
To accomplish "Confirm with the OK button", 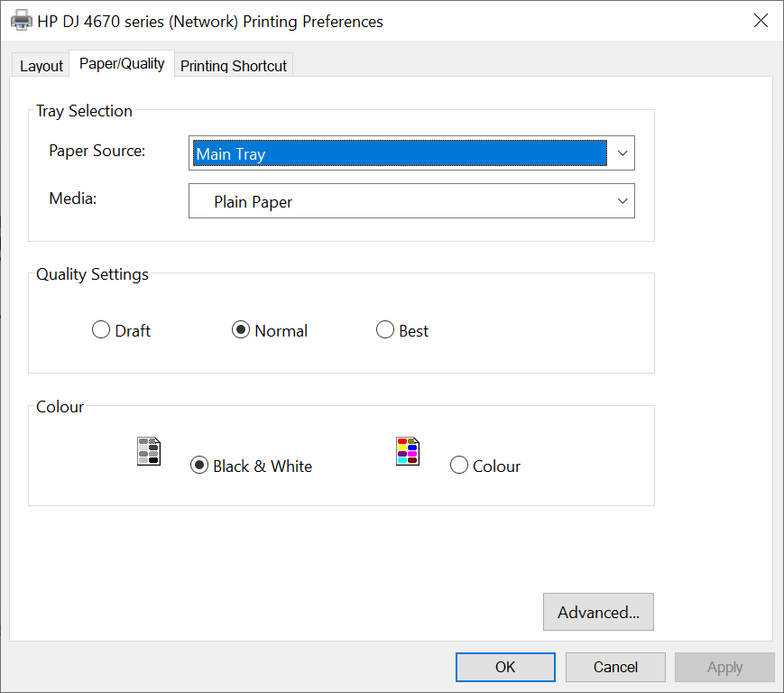I will (x=505, y=667).
